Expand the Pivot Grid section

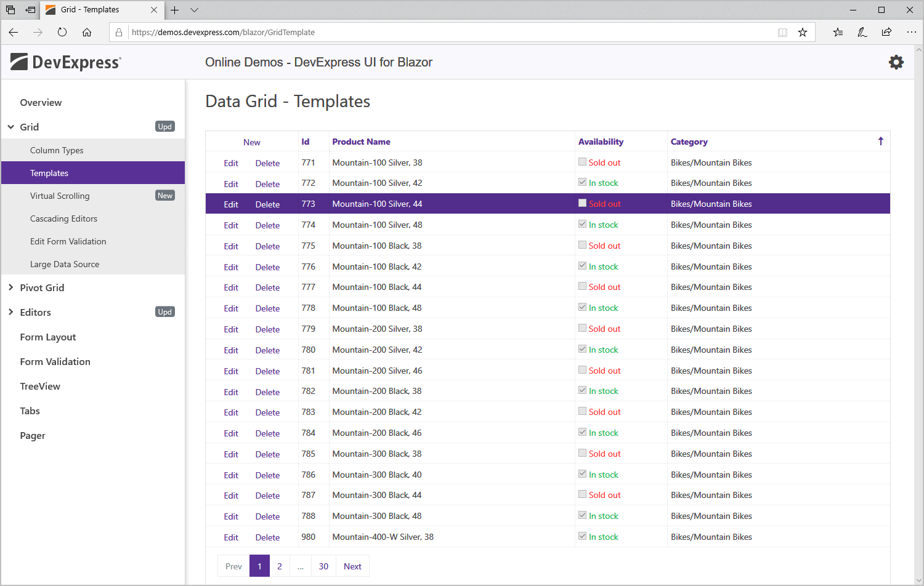(x=11, y=287)
